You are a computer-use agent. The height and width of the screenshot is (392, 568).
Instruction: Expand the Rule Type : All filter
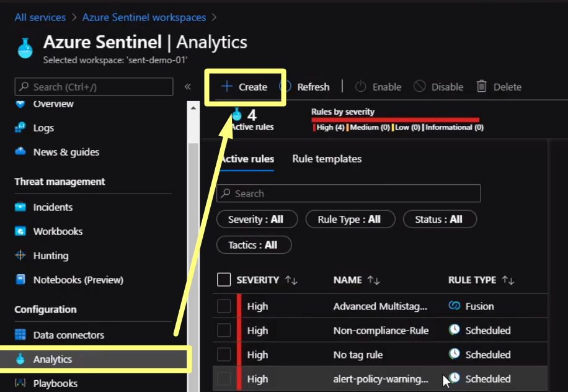[x=349, y=220]
